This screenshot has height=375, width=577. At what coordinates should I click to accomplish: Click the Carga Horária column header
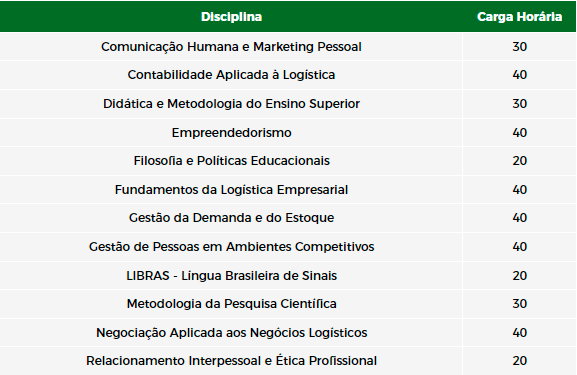pos(519,17)
